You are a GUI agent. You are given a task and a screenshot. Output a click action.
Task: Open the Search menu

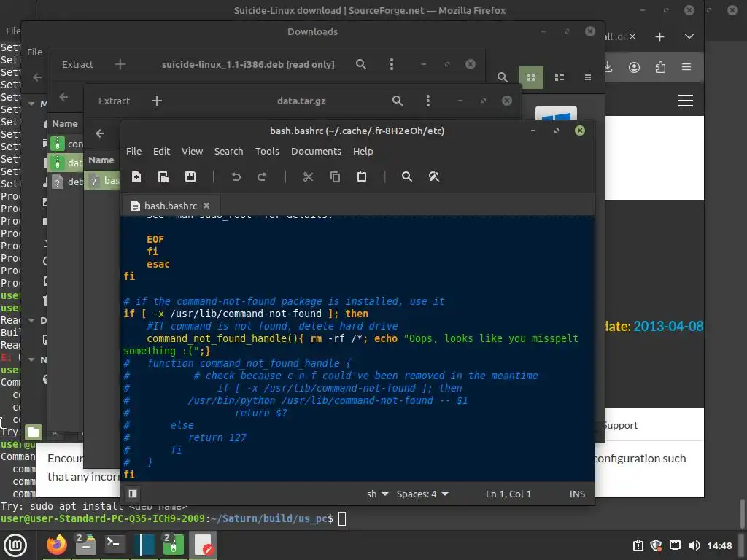point(228,152)
